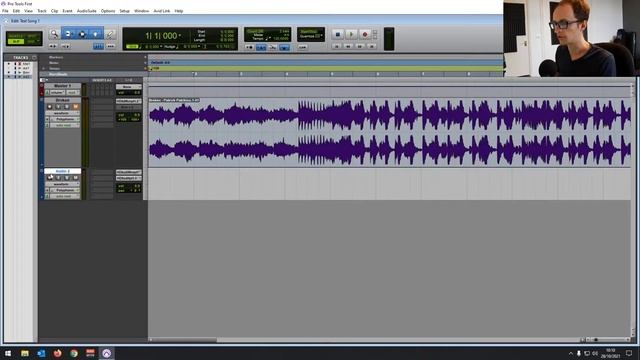This screenshot has height=360, width=640.
Task: Open the File menu
Action: (5, 11)
